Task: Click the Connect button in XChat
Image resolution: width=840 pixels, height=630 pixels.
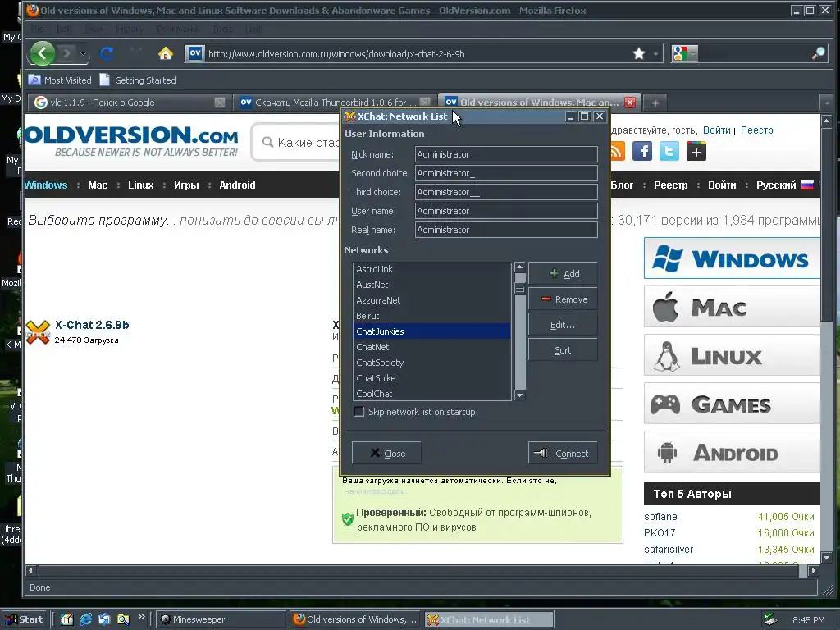Action: point(563,453)
